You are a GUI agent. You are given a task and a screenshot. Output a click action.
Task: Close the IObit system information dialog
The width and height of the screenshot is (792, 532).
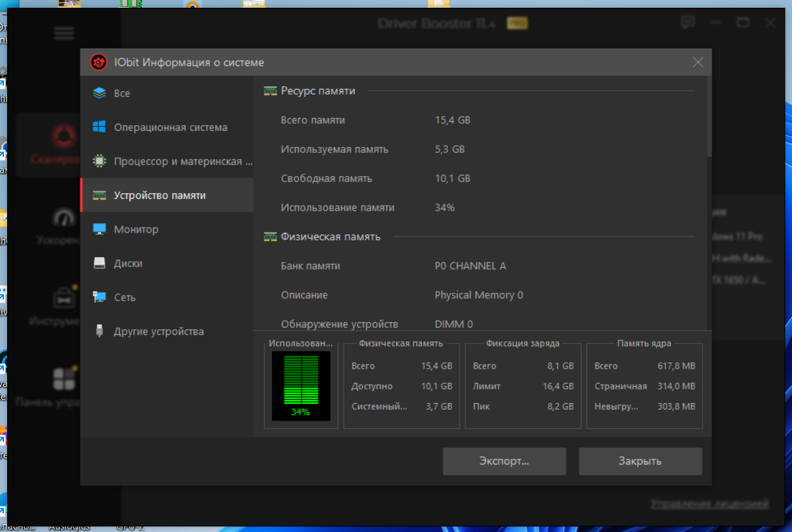tap(698, 62)
